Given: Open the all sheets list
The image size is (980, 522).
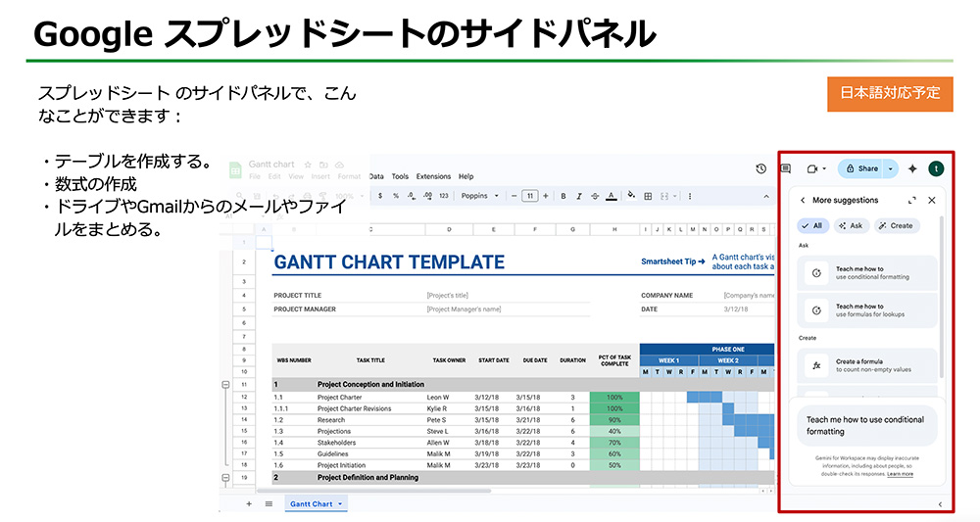Looking at the screenshot, I should [269, 504].
